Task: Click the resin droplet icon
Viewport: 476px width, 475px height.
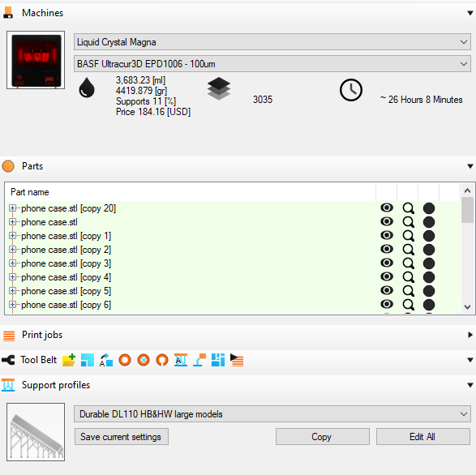Action: coord(87,88)
